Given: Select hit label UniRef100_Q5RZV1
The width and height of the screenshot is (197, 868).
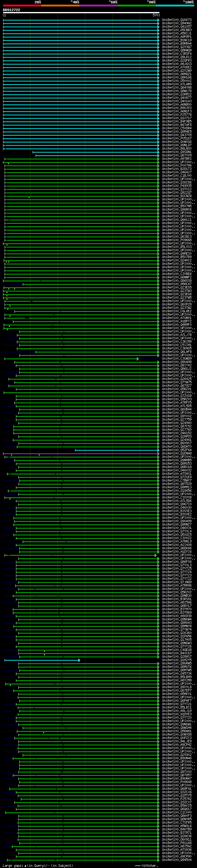Looking at the screenshot, I should (x=176, y=389).
